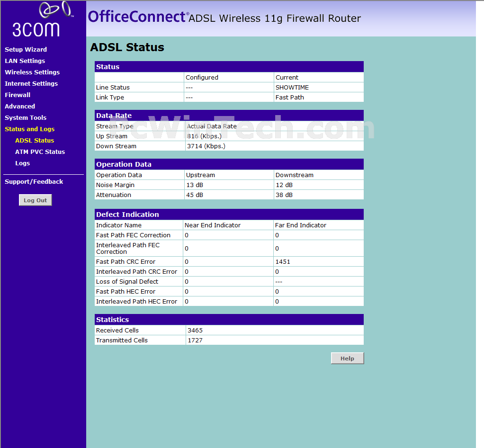Open the Logs page
The width and height of the screenshot is (484, 448).
[23, 163]
